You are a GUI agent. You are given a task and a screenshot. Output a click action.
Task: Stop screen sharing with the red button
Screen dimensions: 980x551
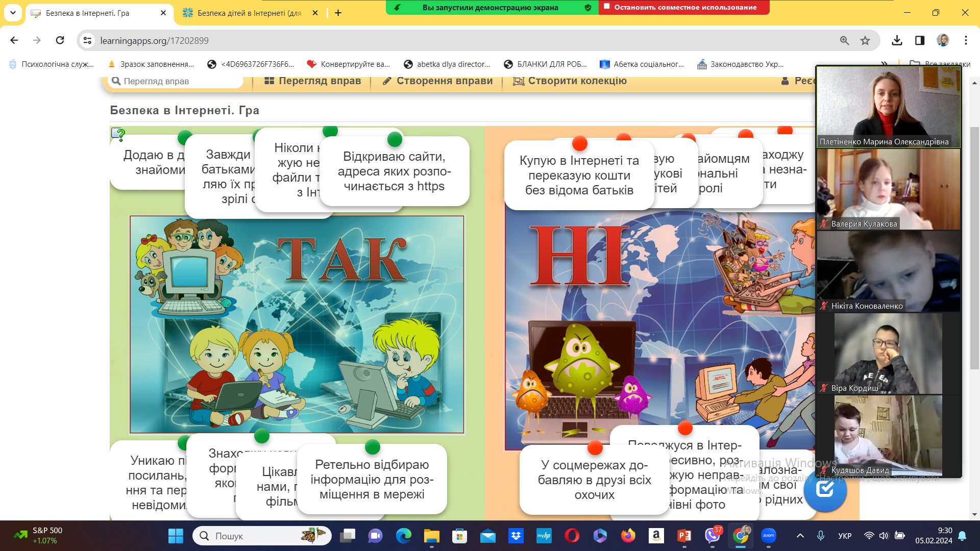coord(684,7)
